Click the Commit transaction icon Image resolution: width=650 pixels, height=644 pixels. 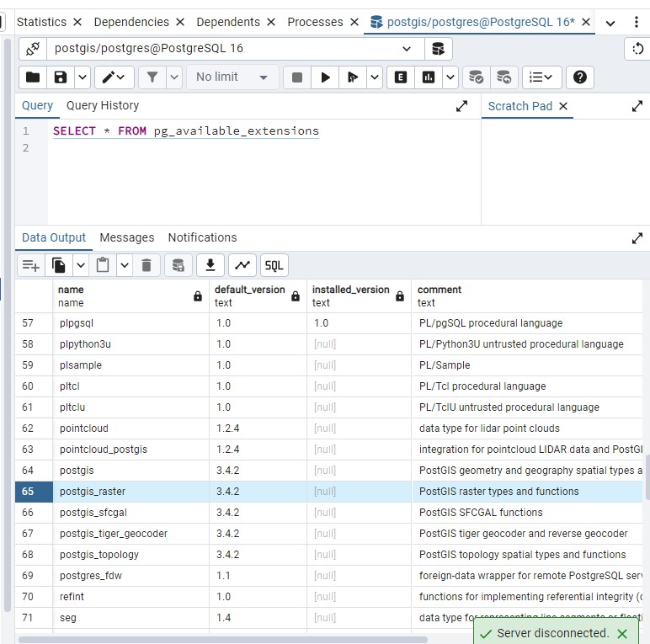click(477, 77)
